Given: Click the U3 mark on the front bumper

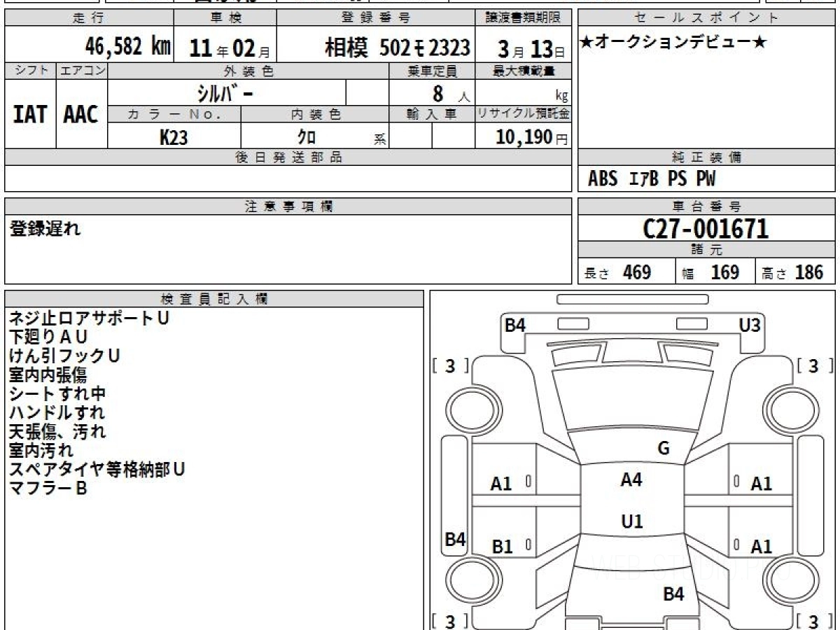Looking at the screenshot, I should (x=750, y=325).
